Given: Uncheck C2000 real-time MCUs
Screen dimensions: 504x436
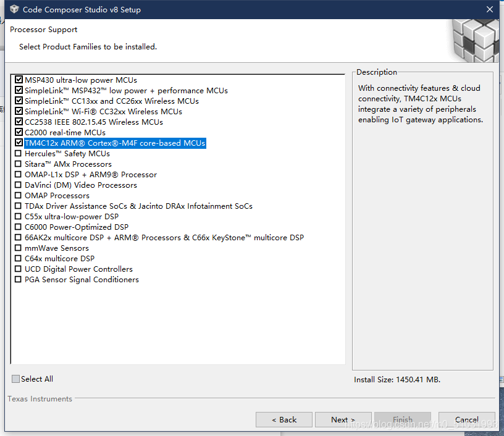Looking at the screenshot, I should click(x=19, y=133).
